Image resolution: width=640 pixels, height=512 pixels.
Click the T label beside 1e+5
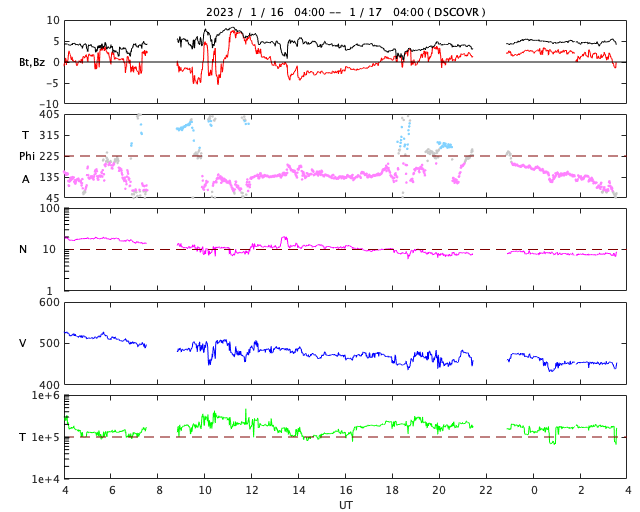point(22,437)
